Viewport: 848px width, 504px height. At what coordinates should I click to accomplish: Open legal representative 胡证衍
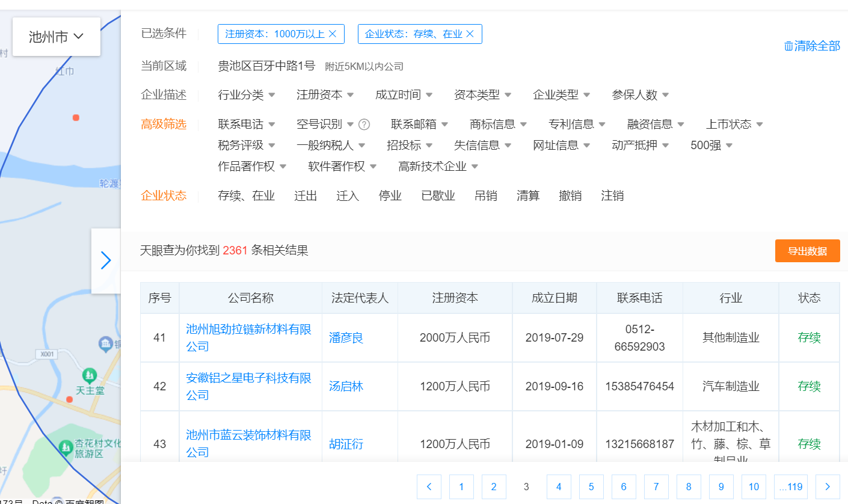coord(346,444)
